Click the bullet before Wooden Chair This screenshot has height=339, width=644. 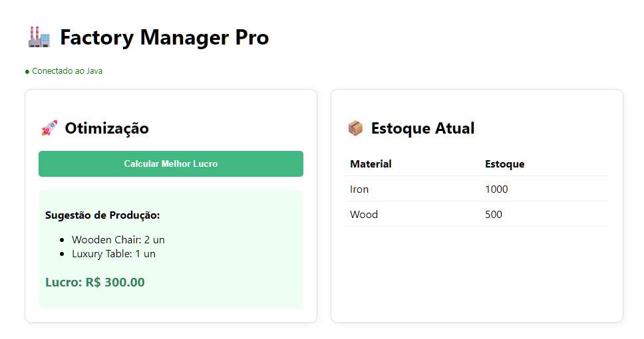pyautogui.click(x=62, y=240)
